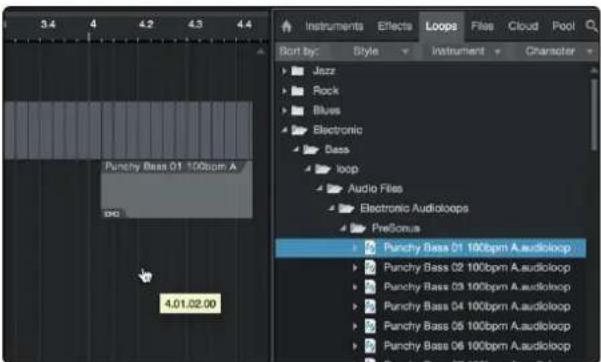Viewport: 601px width, 362px height.
Task: Collapse the Audio Files folder
Action: tap(320, 189)
